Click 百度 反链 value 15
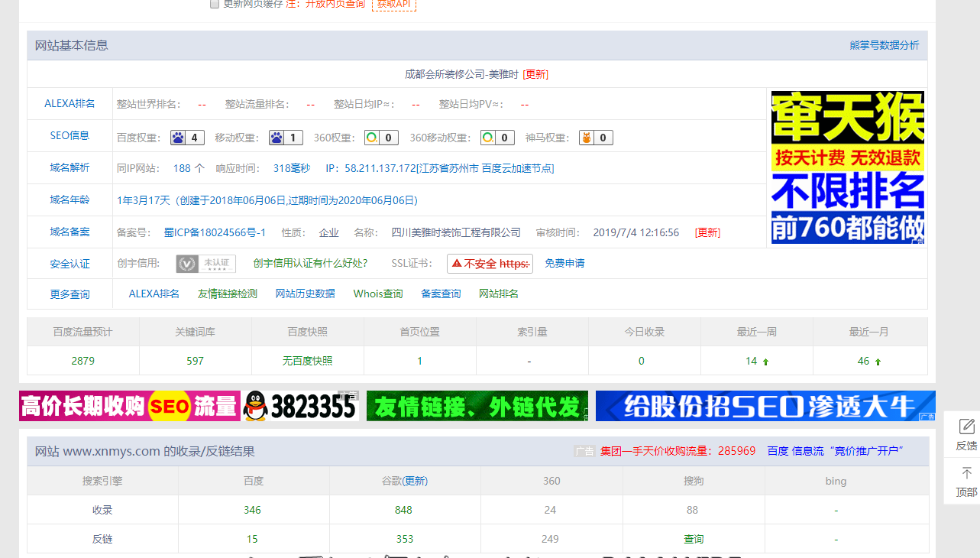This screenshot has width=980, height=558. pos(252,539)
